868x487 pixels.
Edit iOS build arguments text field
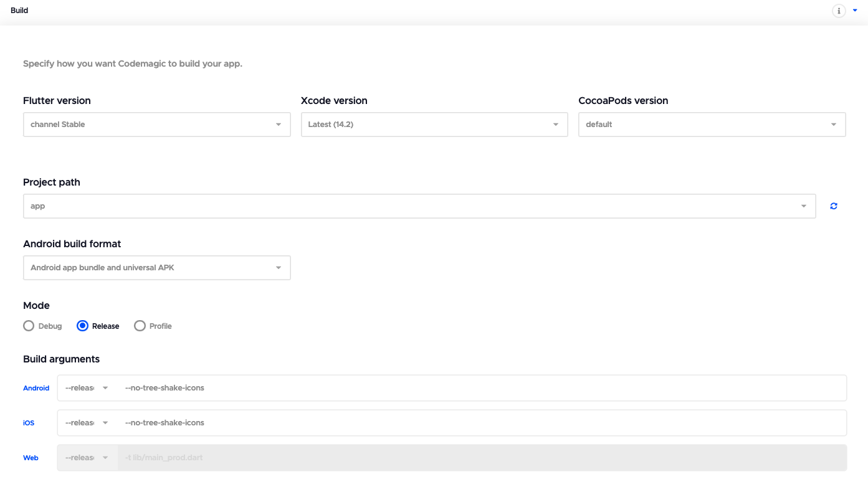(x=482, y=423)
